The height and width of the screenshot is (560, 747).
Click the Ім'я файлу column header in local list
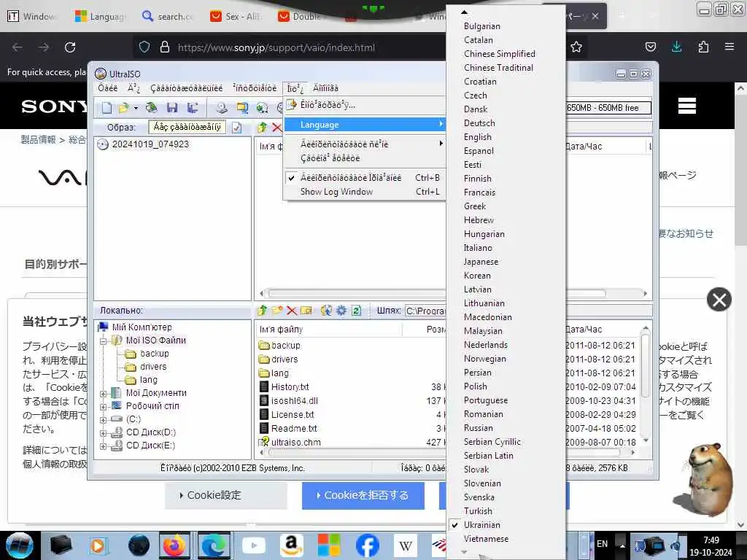click(329, 329)
